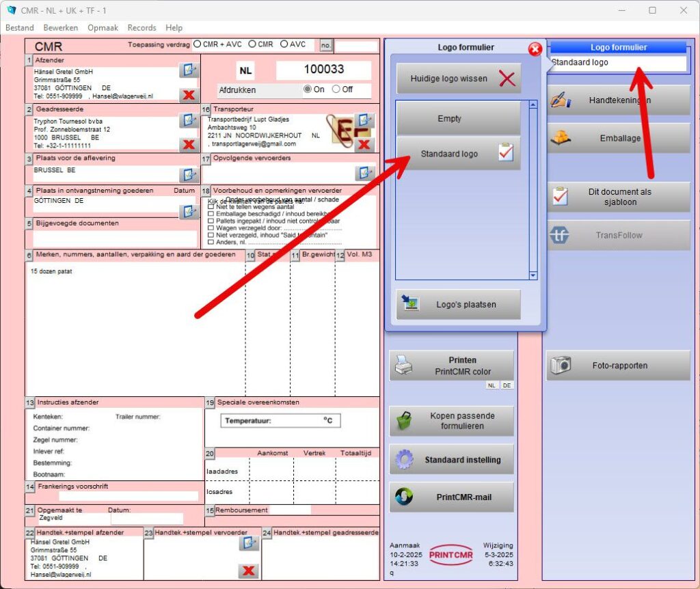Close the Logo formulier popup
Viewport: 700px width, 589px height.
pos(535,49)
